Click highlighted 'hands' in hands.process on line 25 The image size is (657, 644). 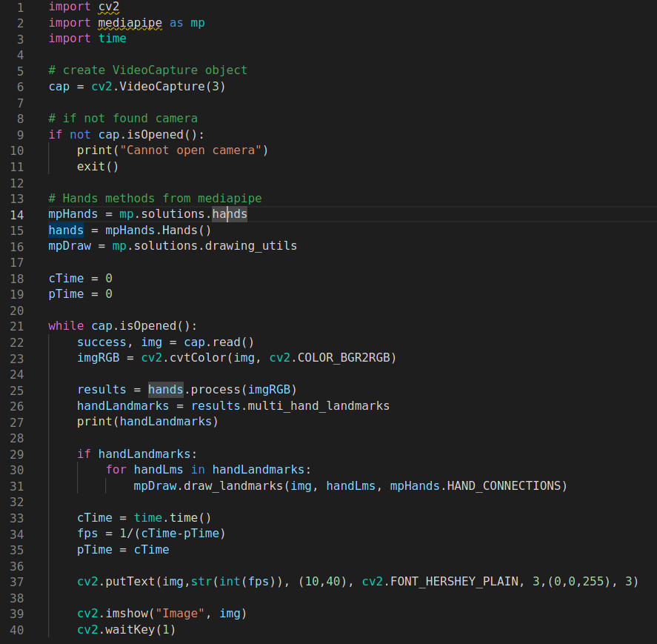pos(166,390)
